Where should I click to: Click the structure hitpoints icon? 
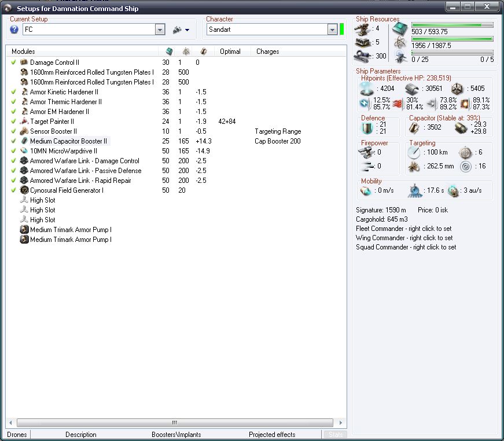click(457, 89)
